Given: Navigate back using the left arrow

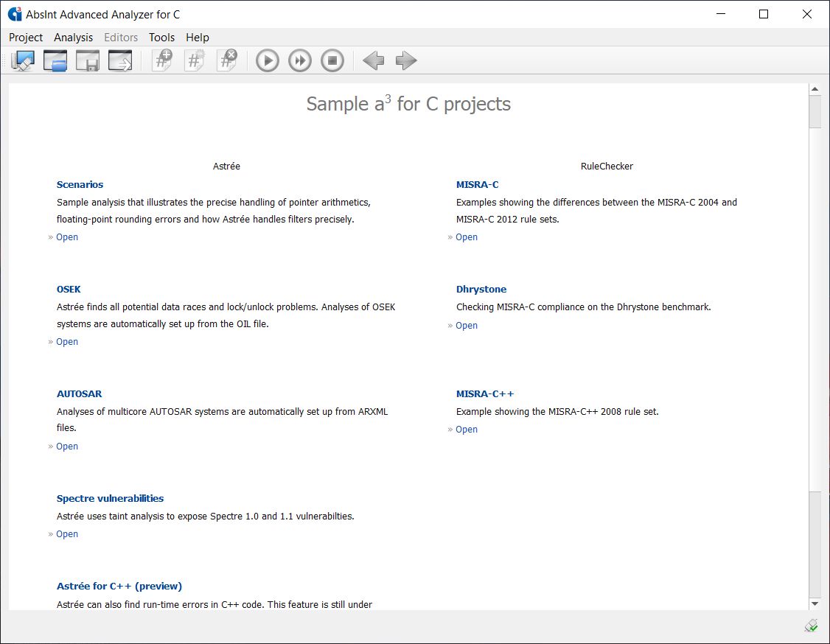Looking at the screenshot, I should pos(373,60).
